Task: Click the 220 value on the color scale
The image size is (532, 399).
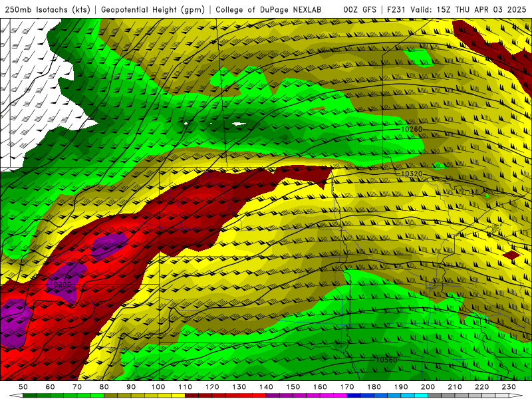Action: 481,387
